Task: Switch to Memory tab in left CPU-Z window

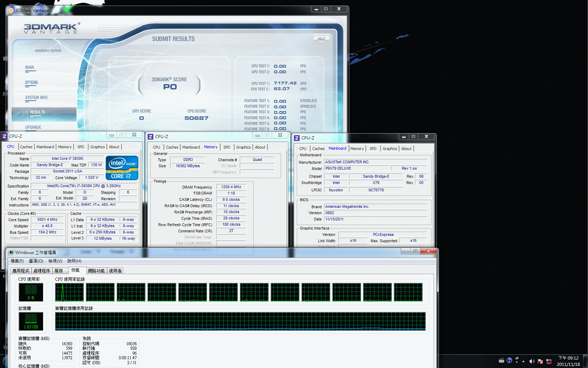Action: click(65, 147)
